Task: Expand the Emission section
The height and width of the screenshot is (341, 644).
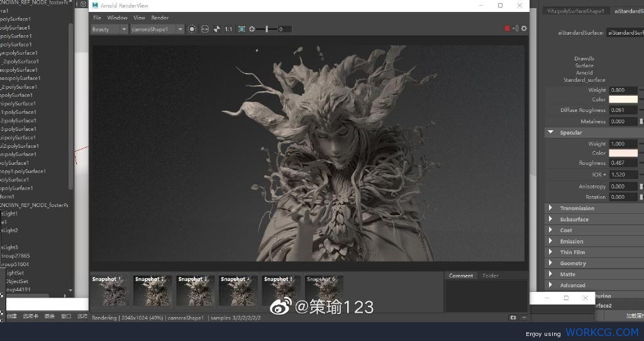Action: click(550, 241)
